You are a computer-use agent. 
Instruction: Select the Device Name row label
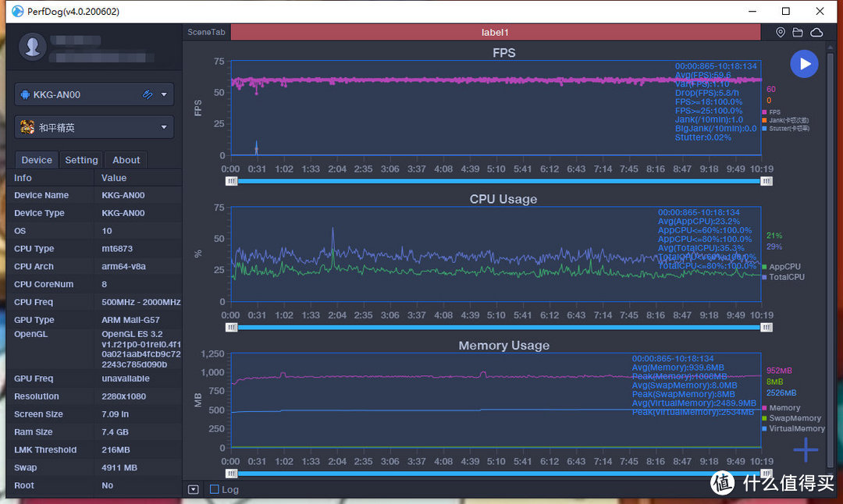tap(41, 195)
